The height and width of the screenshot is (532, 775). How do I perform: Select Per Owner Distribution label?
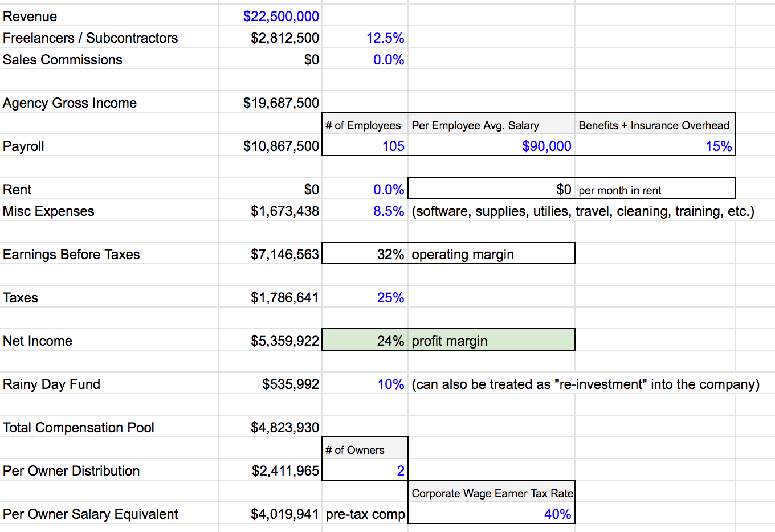[x=71, y=471]
